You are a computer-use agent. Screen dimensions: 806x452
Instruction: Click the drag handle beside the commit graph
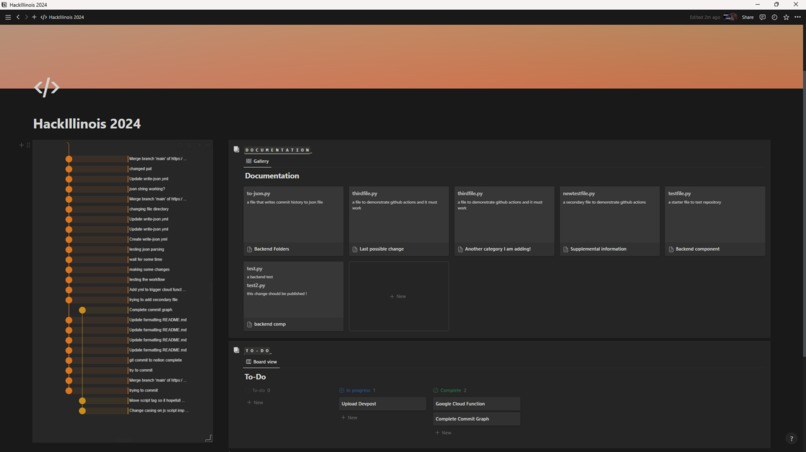28,145
